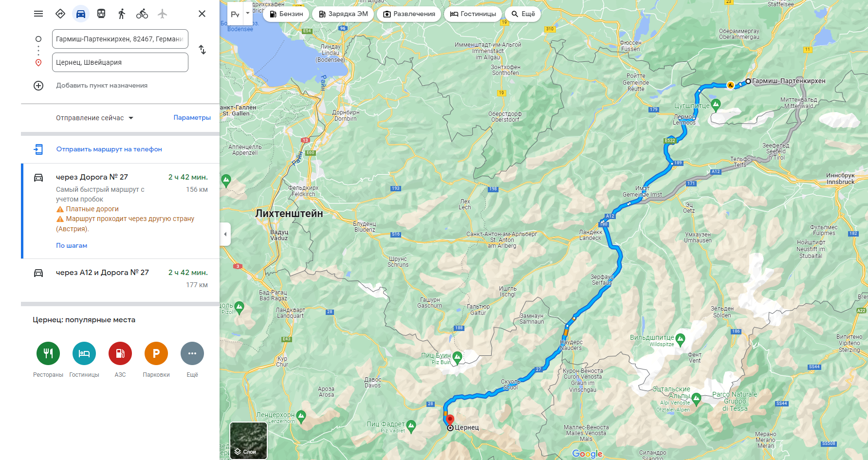
Task: Switch to the flight travel mode
Action: pos(163,14)
